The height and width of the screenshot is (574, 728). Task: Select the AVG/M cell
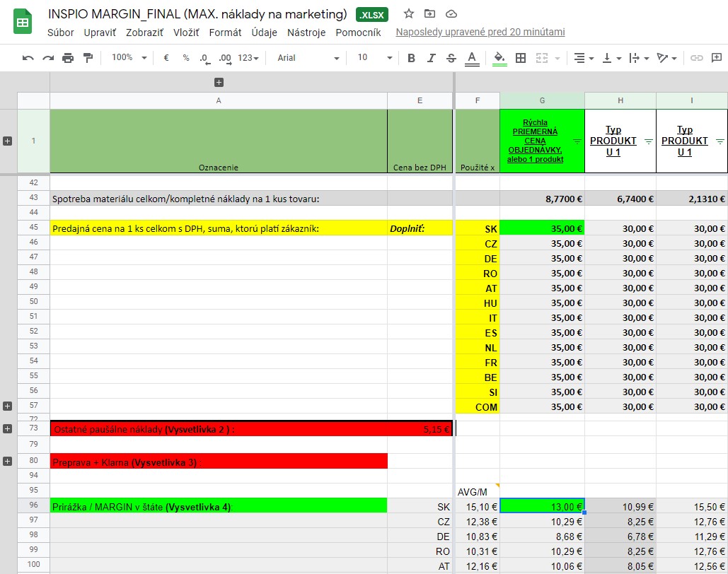[x=478, y=491]
